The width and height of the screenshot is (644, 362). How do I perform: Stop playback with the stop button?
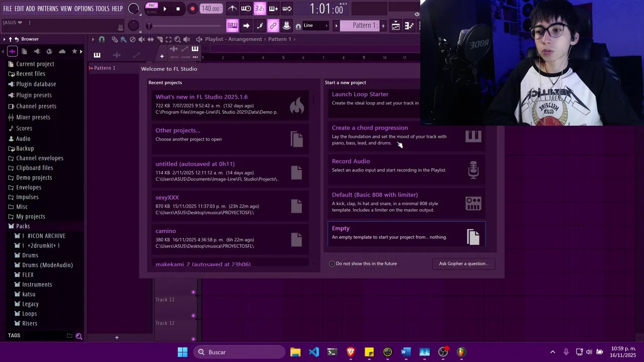[178, 9]
